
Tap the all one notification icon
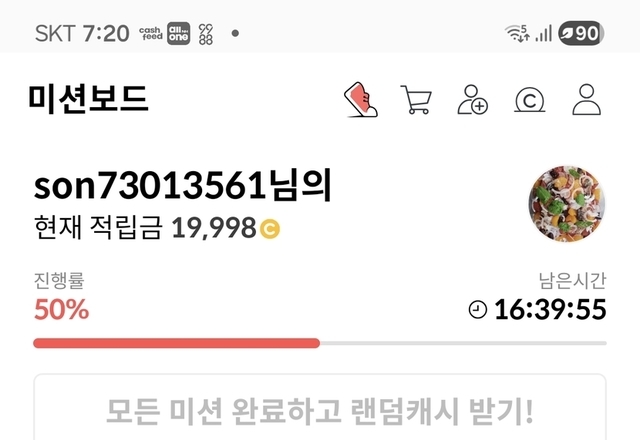pos(178,33)
